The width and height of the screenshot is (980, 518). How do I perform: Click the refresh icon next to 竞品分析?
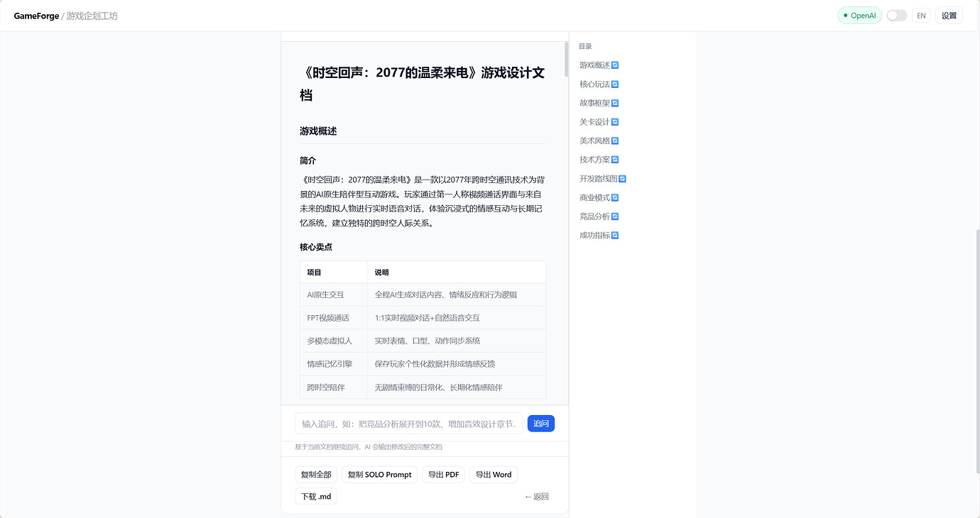[x=615, y=216]
